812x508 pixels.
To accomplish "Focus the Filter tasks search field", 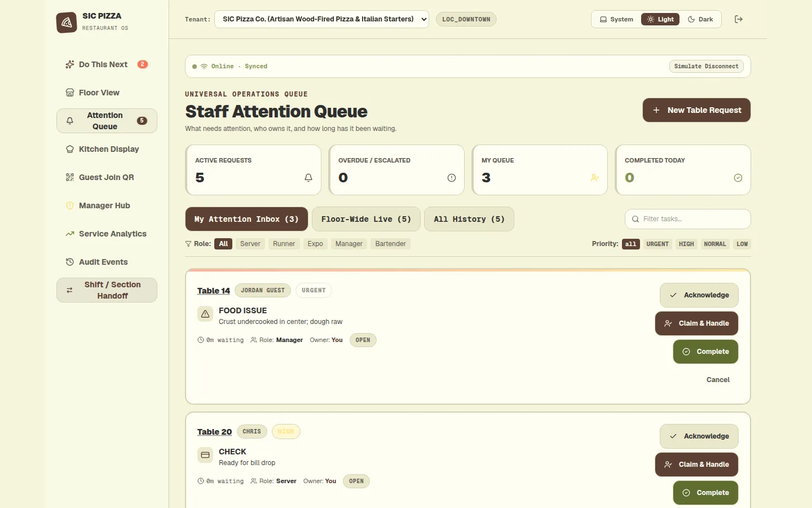I will tap(688, 219).
